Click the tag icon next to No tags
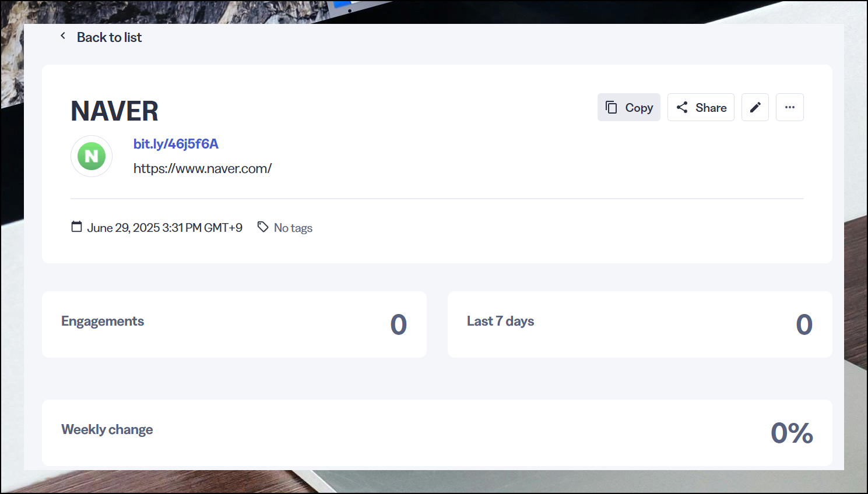The height and width of the screenshot is (494, 868). [263, 227]
